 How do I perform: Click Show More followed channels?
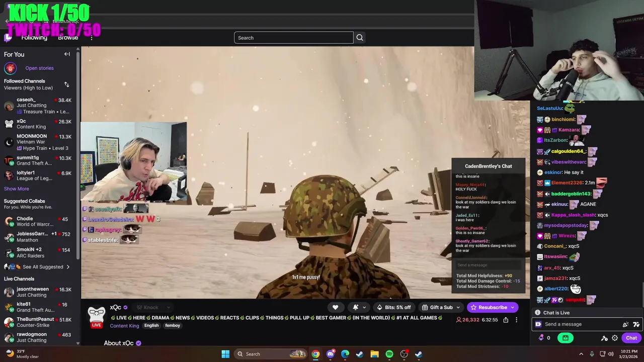pyautogui.click(x=17, y=189)
